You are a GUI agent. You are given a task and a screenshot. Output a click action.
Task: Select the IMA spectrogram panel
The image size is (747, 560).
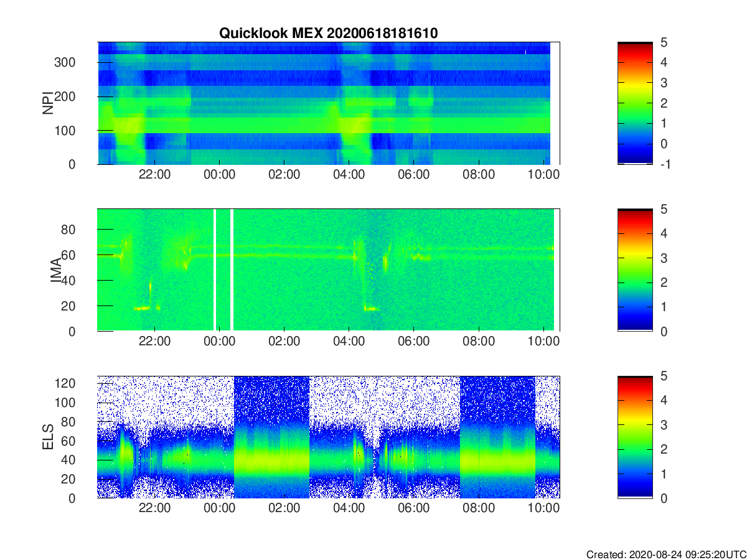click(x=328, y=270)
